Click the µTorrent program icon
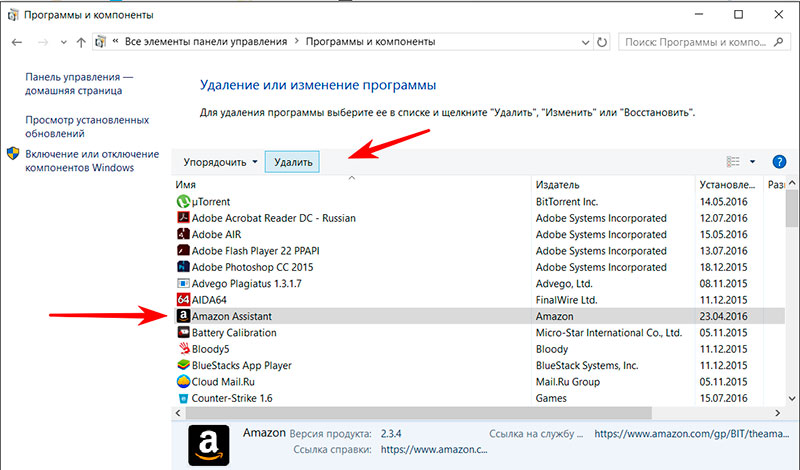Image resolution: width=800 pixels, height=470 pixels. [183, 202]
